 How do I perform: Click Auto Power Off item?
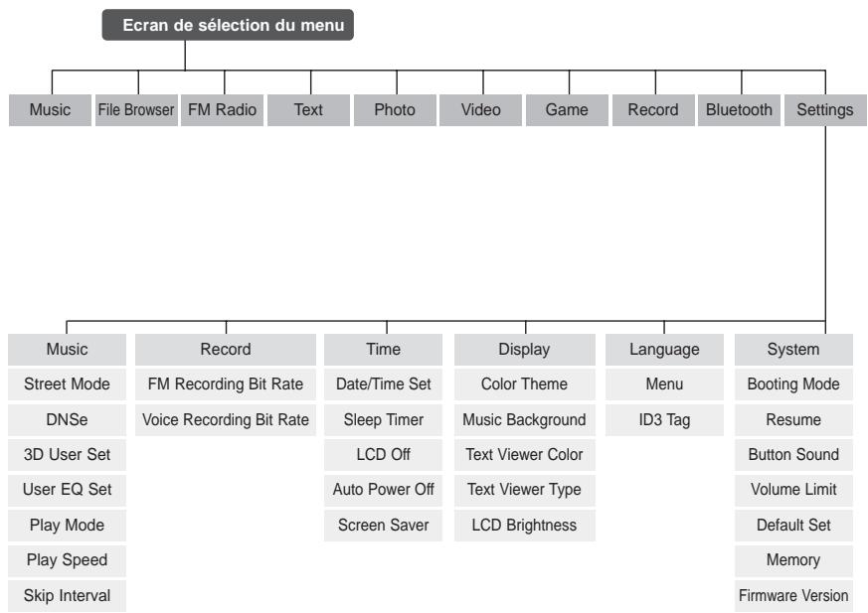(383, 490)
